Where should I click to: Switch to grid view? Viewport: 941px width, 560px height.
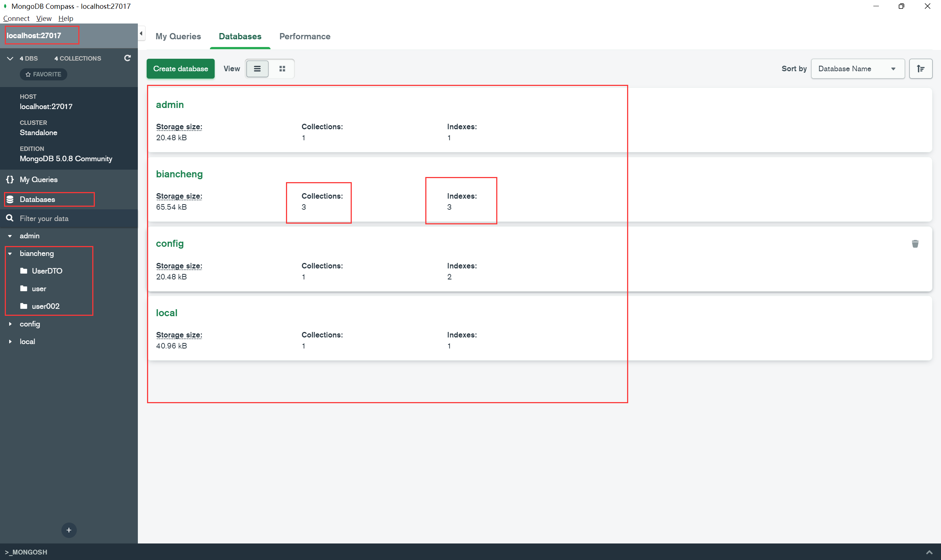282,69
